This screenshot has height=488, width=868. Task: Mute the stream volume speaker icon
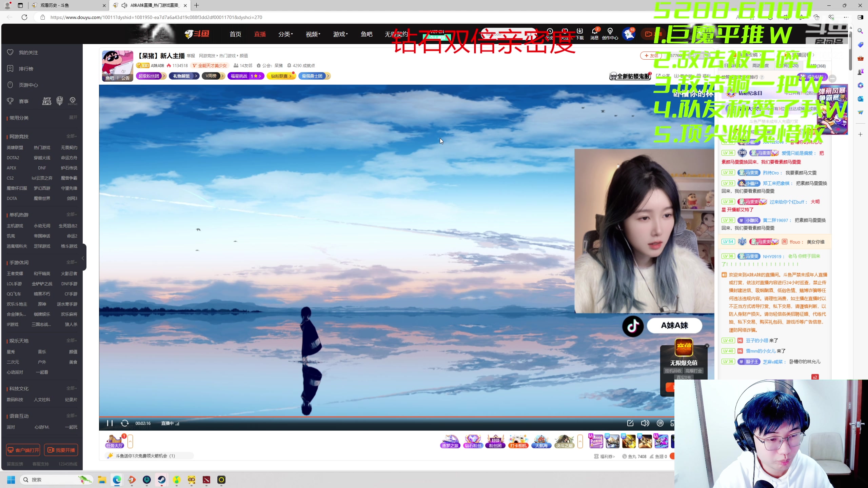pos(645,423)
